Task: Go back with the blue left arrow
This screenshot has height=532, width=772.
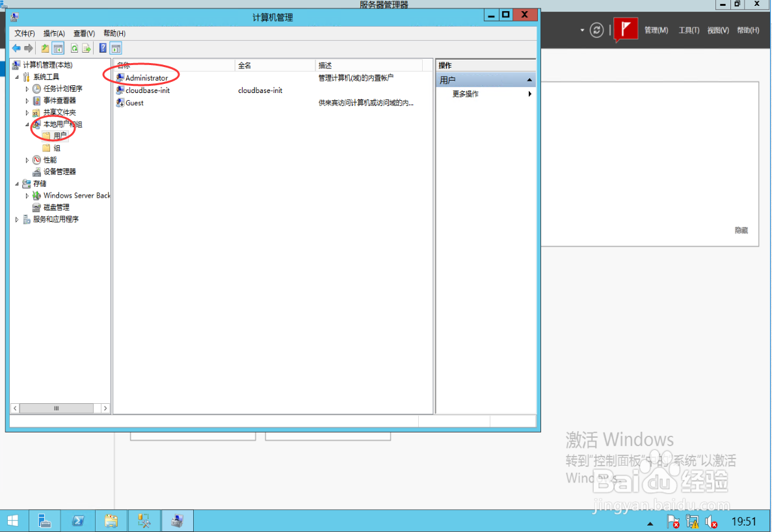Action: (16, 48)
